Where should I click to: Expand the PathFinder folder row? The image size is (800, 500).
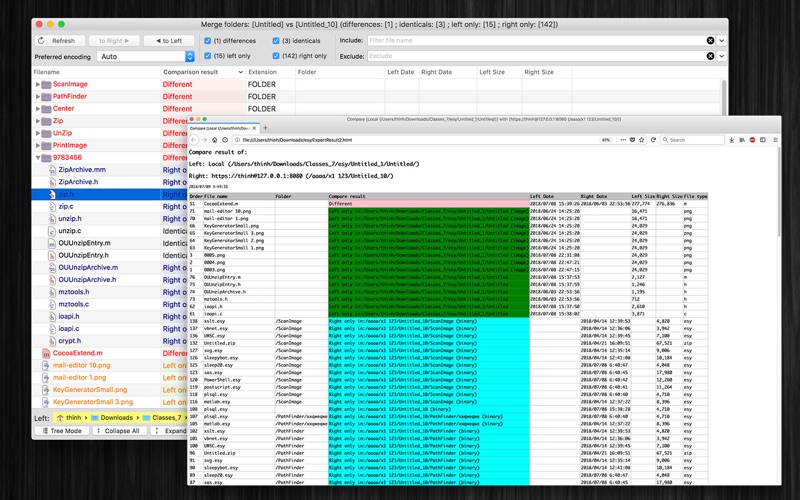(x=37, y=96)
